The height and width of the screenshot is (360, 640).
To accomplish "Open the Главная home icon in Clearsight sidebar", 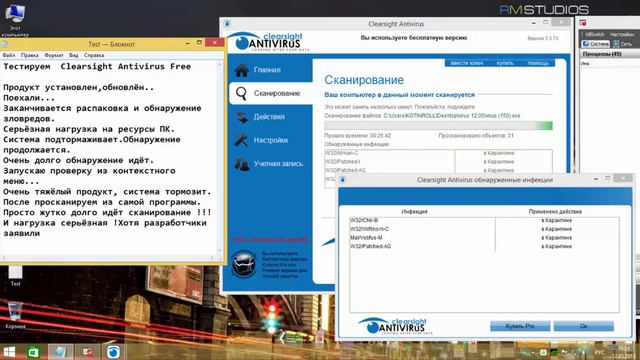I will click(242, 70).
